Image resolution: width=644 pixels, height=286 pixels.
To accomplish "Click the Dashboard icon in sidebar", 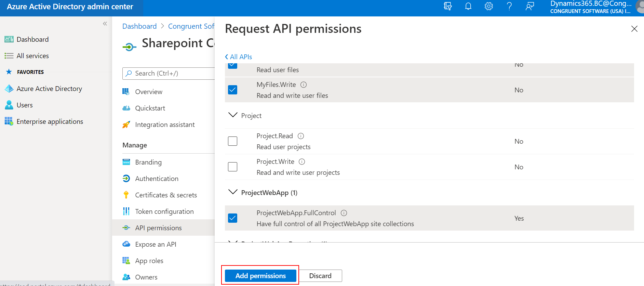I will point(9,39).
